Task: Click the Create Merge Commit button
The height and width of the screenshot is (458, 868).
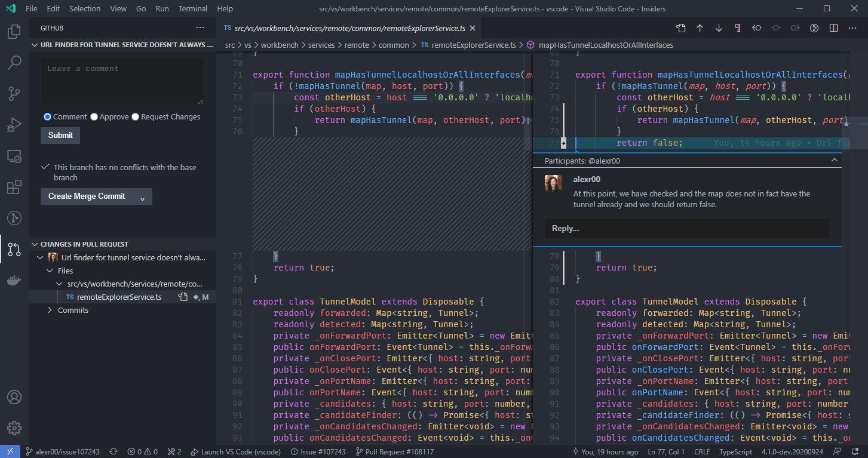Action: point(87,196)
